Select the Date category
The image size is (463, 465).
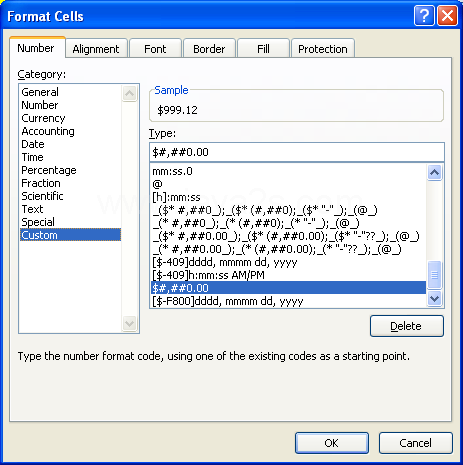point(70,144)
